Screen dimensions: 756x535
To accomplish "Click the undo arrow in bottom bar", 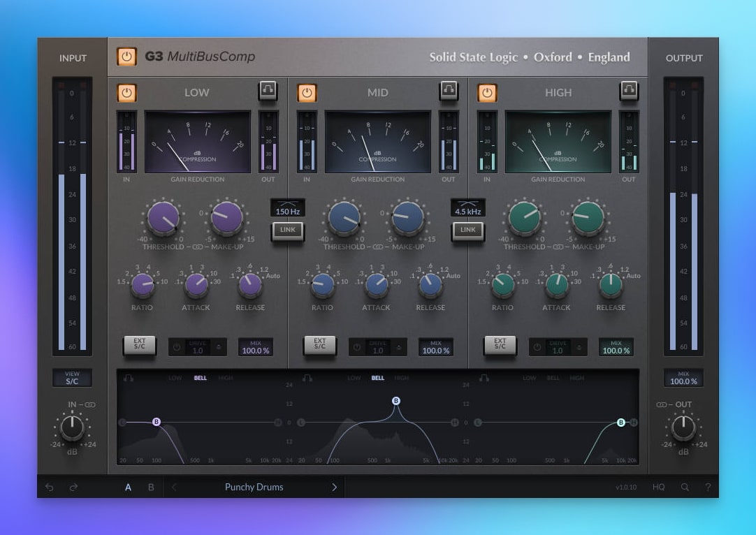I will click(50, 488).
